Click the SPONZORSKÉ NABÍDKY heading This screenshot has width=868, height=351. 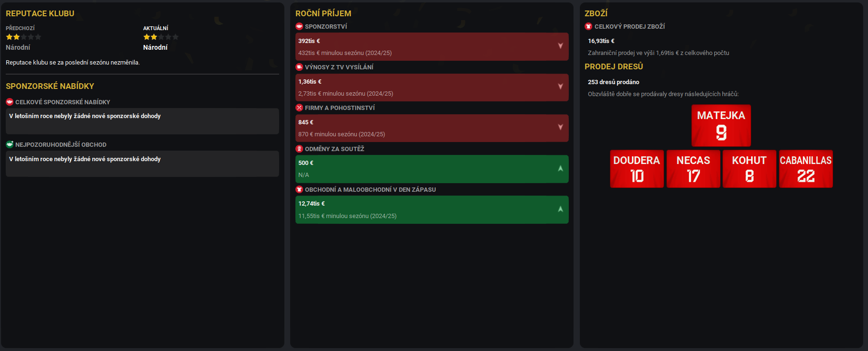click(x=50, y=86)
